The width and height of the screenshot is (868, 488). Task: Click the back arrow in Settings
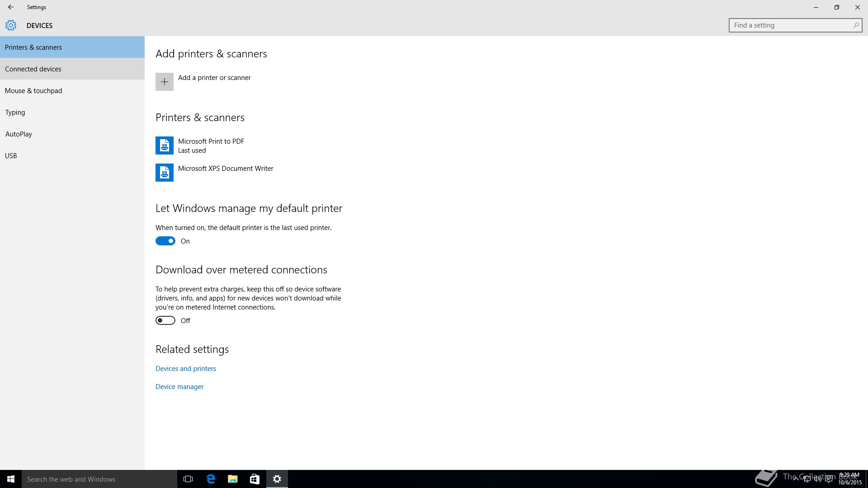[x=10, y=7]
